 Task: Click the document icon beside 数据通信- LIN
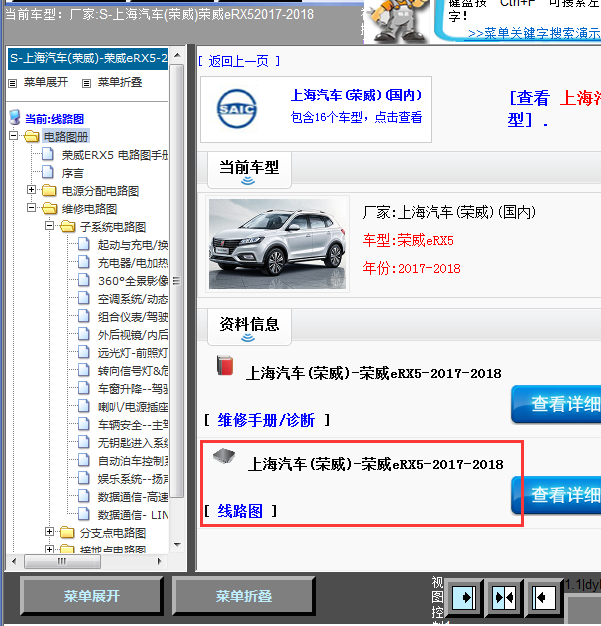click(x=84, y=514)
